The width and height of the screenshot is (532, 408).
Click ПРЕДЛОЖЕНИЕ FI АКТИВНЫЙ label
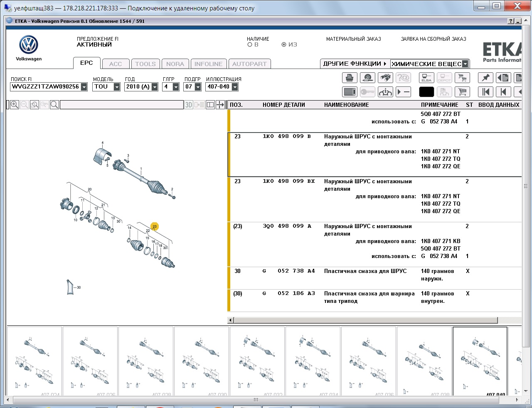[x=98, y=42]
